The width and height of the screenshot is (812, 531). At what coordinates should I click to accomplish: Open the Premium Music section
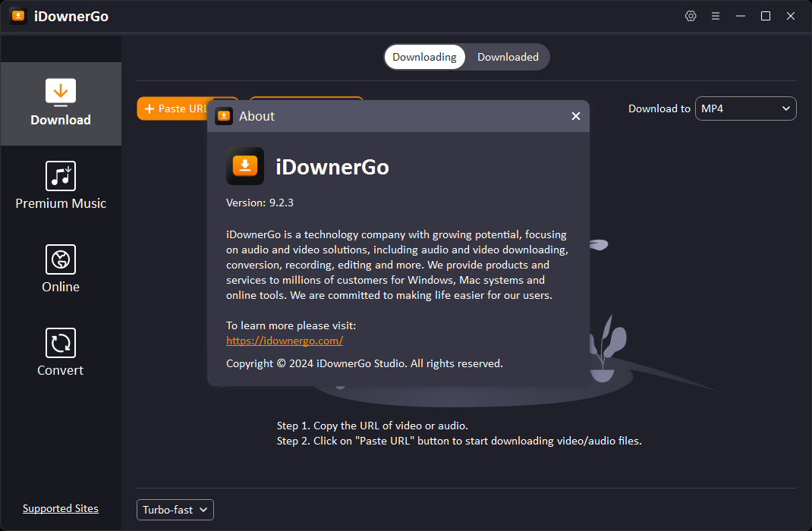pyautogui.click(x=61, y=186)
